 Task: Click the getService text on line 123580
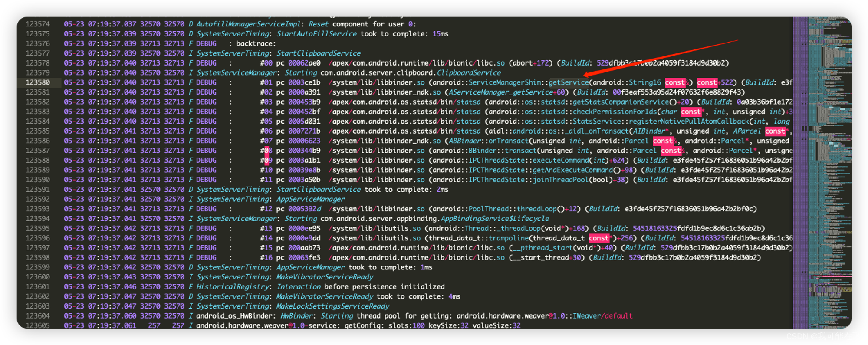coord(569,82)
